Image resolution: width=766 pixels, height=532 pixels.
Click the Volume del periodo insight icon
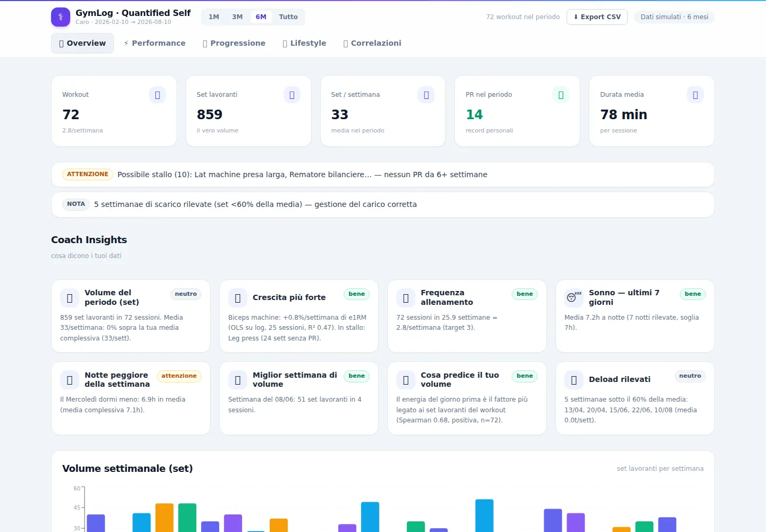click(x=70, y=298)
